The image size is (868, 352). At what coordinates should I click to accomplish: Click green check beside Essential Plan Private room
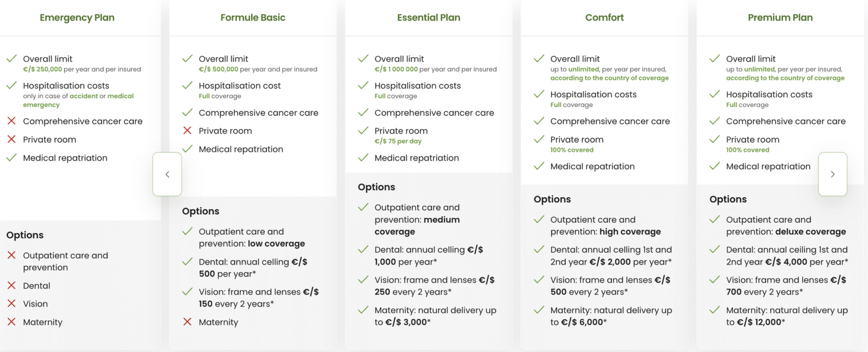tap(363, 130)
